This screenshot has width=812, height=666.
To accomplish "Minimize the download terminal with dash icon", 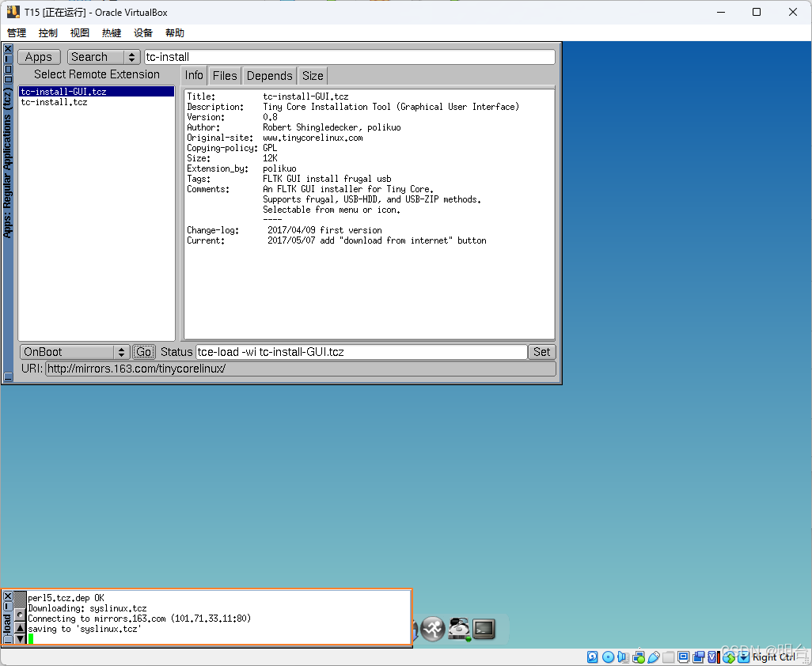I will 8,606.
